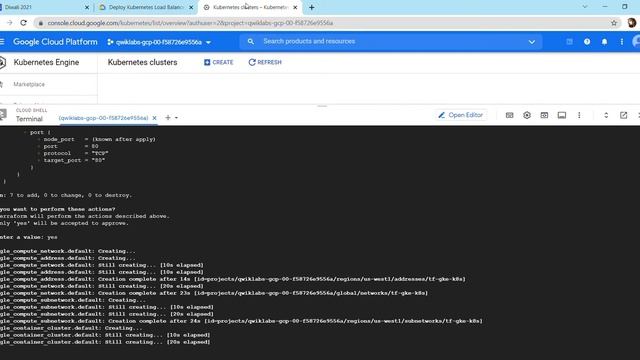Click the CREATE cluster button
Screen dimensions: 640x360
(x=219, y=62)
